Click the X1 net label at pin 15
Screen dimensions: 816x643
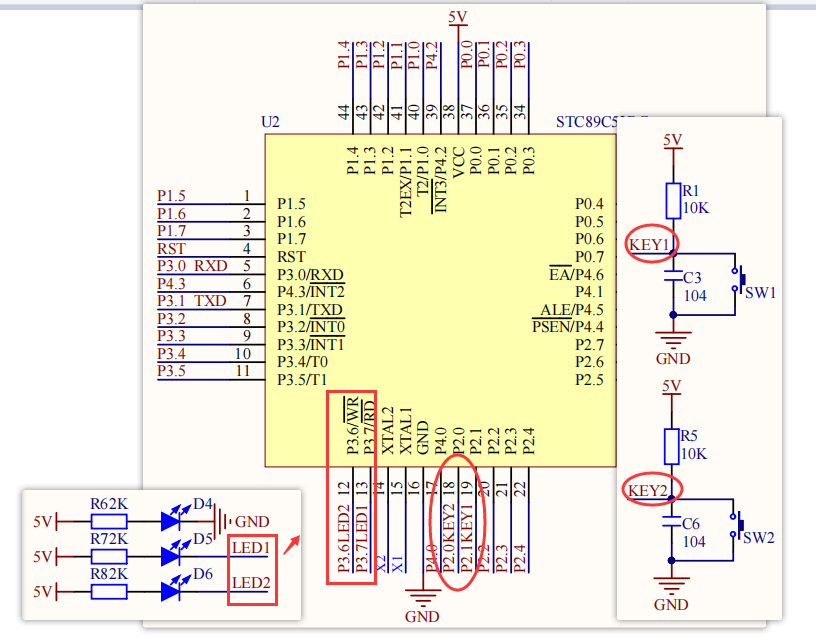point(398,564)
